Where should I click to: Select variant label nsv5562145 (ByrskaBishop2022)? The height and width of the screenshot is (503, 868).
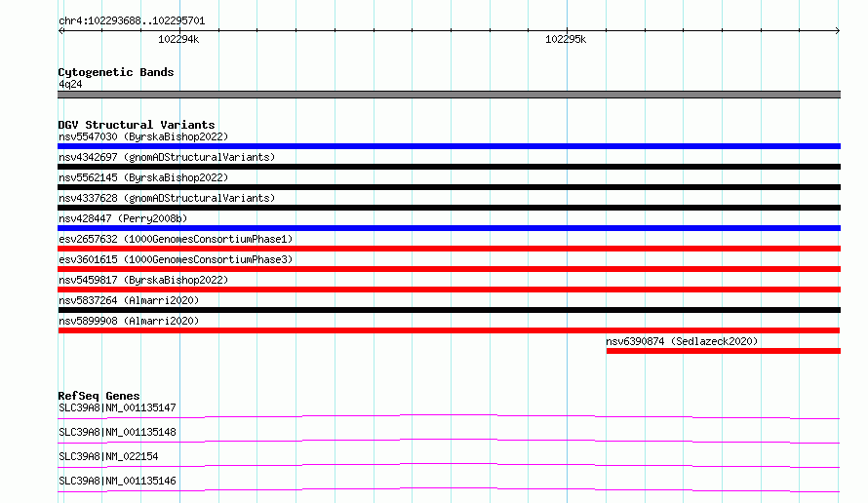tap(143, 177)
